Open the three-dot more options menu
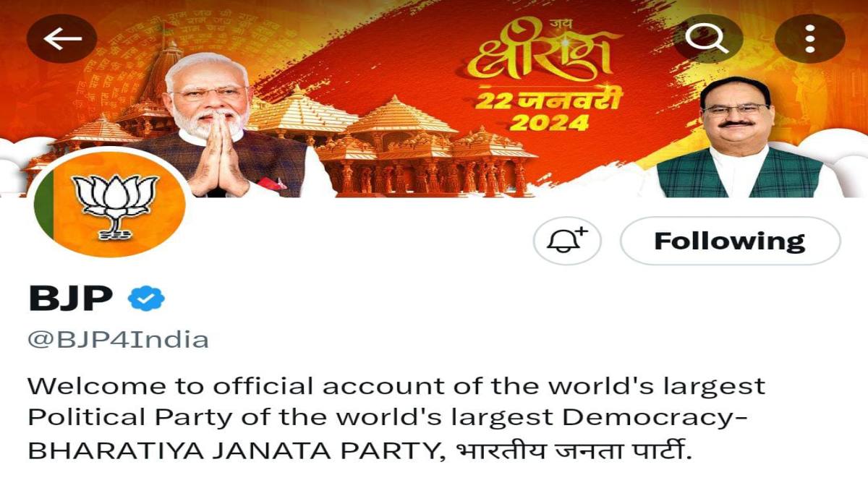This screenshot has height=488, width=868. pyautogui.click(x=809, y=38)
